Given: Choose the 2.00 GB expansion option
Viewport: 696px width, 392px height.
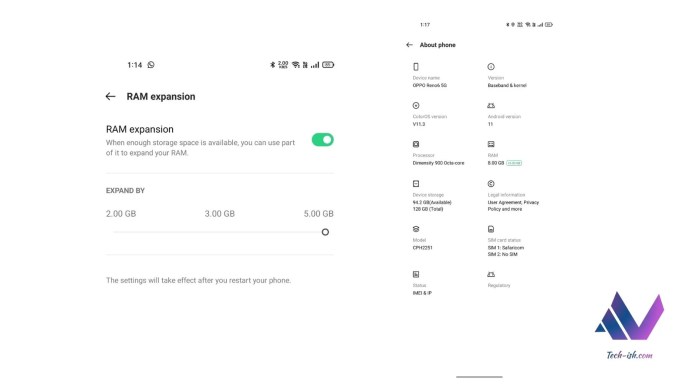Looking at the screenshot, I should point(121,214).
